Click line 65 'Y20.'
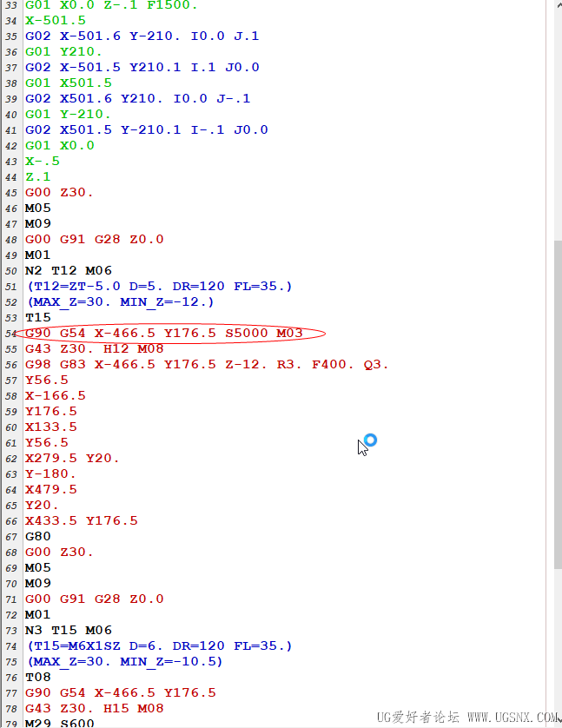Screen dimensions: 562x728 click(x=42, y=505)
